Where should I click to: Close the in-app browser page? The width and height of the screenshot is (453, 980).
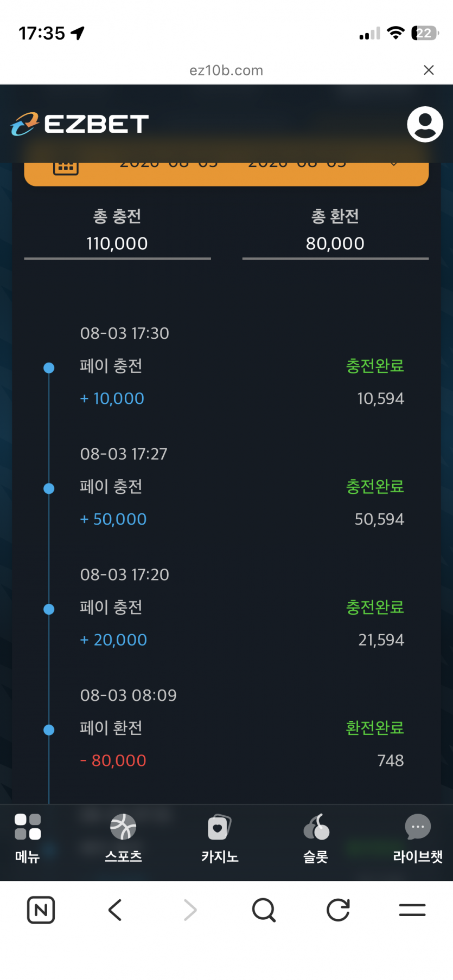[x=429, y=70]
